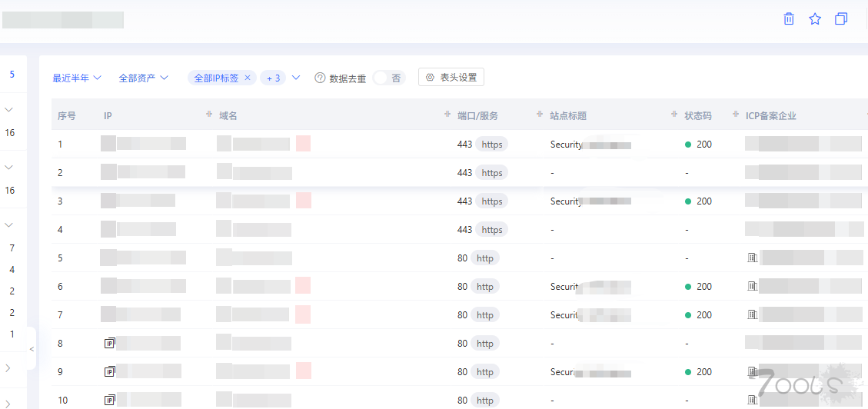Click the + 3 tags chip
Screen dimensions: 868x409
pos(273,78)
